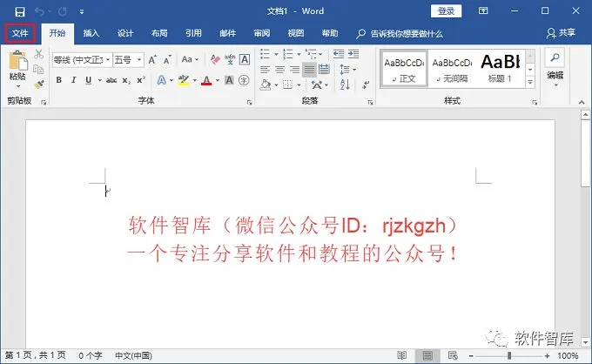The image size is (592, 364).
Task: Open the text effects A button
Action: [x=161, y=80]
